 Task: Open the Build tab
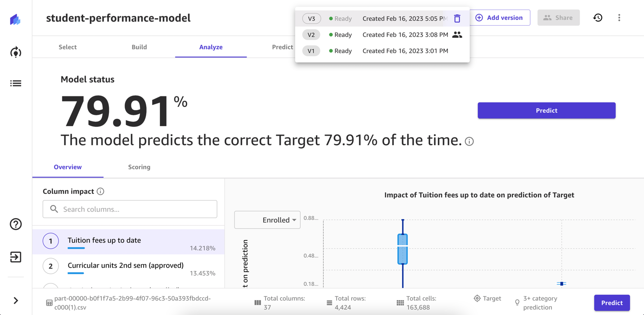pos(139,46)
